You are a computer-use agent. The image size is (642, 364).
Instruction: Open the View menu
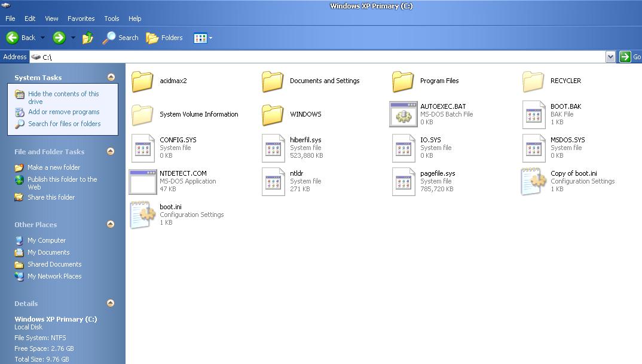pos(51,19)
